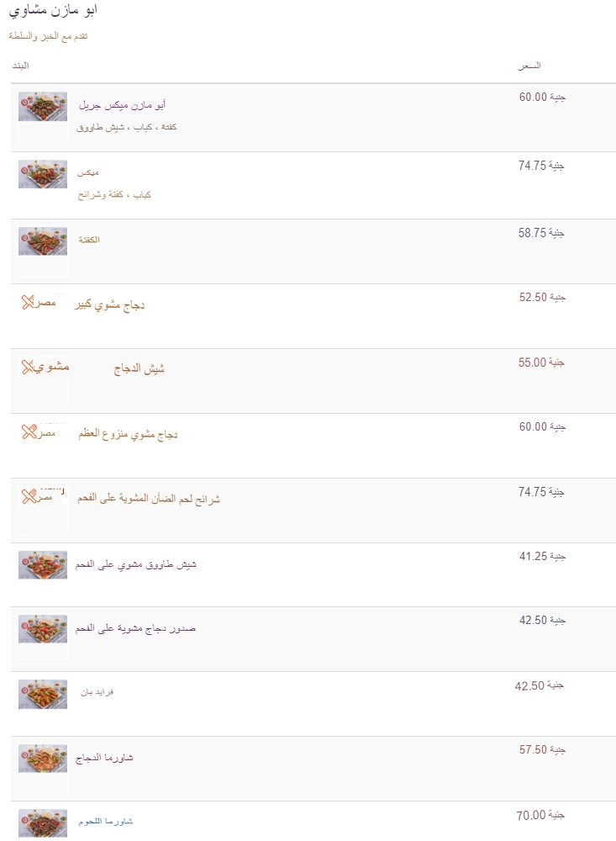The width and height of the screenshot is (616, 841).
Task: Click the شاورما اللحوم dish thumbnail
Action: (x=43, y=823)
